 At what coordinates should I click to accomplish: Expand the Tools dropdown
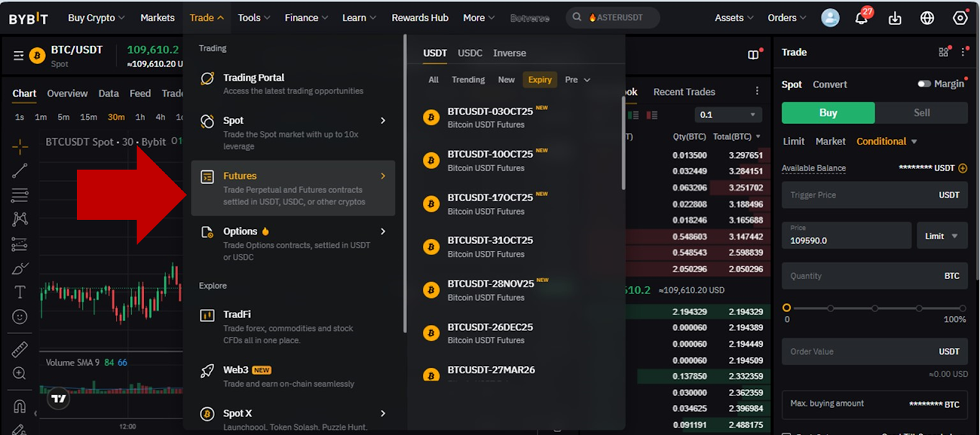254,18
